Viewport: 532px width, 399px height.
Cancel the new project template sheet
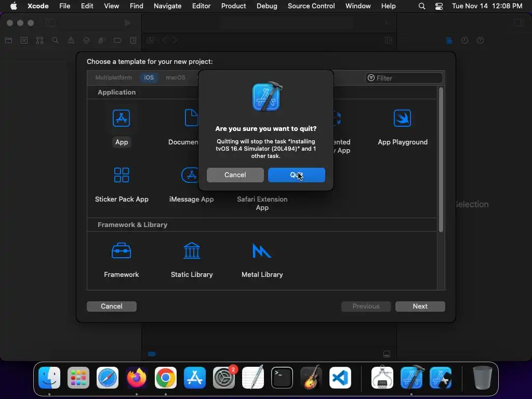[x=112, y=306]
